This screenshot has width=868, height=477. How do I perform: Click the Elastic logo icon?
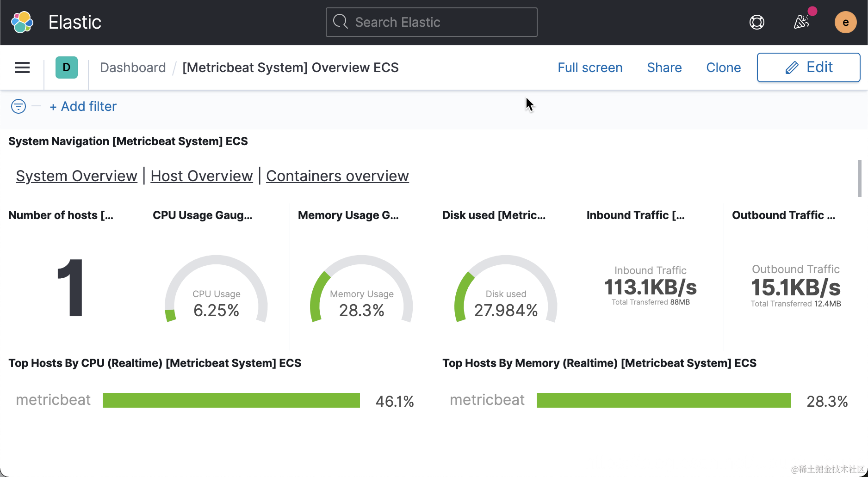(22, 22)
